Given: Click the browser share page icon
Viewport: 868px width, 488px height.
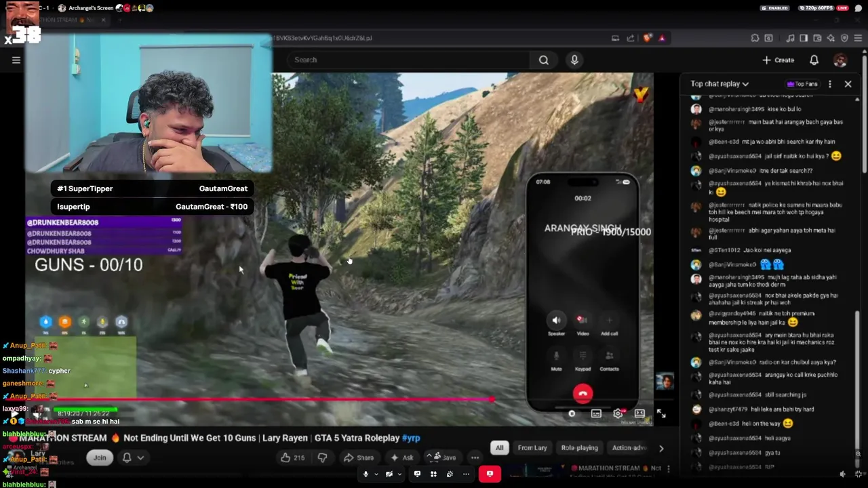Looking at the screenshot, I should [631, 38].
